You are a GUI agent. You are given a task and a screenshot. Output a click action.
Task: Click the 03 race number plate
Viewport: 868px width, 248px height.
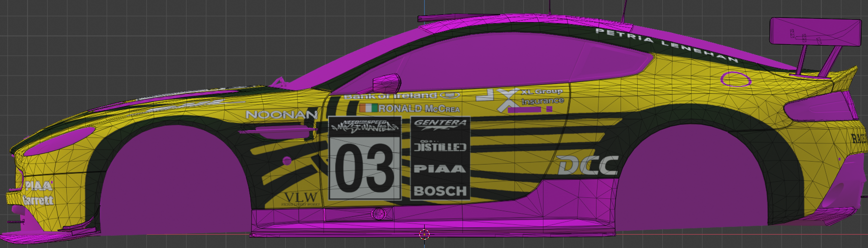coord(364,167)
